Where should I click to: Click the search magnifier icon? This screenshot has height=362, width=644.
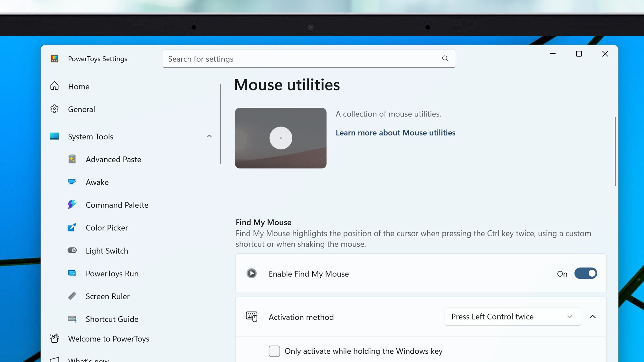[x=445, y=59]
